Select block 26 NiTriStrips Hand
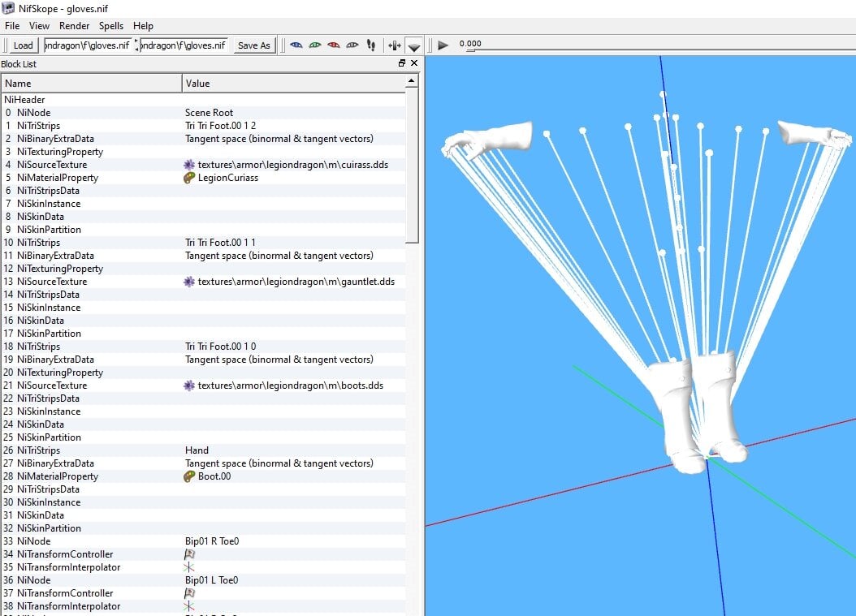 (x=204, y=450)
